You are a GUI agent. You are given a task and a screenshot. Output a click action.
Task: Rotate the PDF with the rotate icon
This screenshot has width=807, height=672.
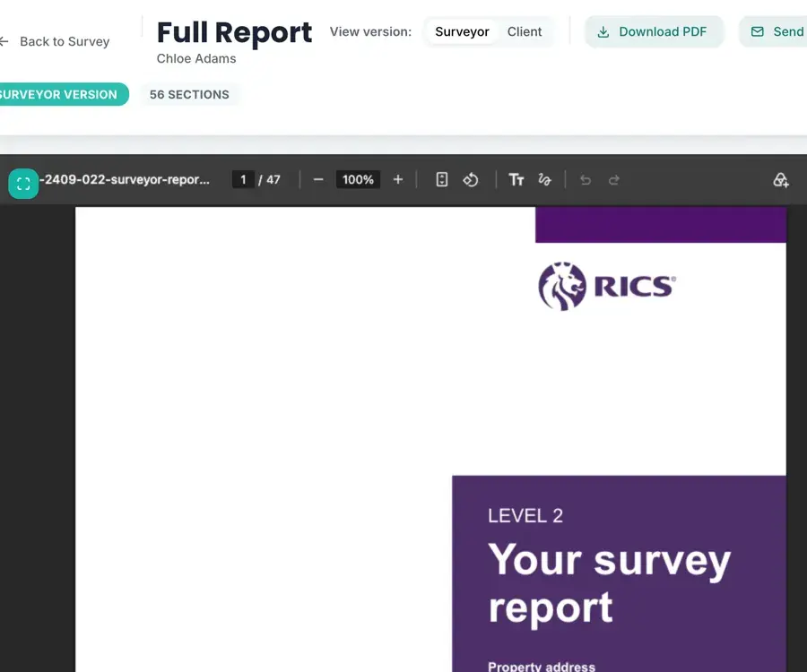point(471,179)
